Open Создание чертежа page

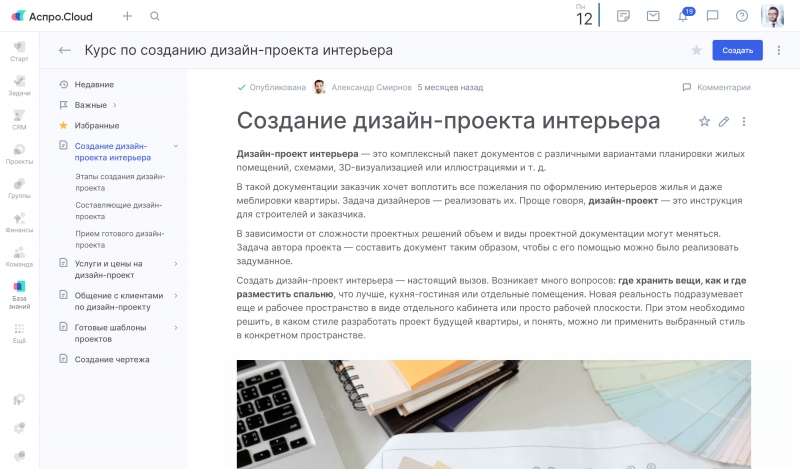click(112, 359)
